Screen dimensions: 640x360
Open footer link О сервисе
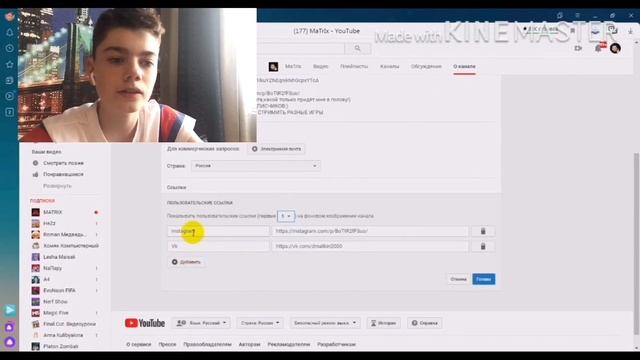[138, 344]
